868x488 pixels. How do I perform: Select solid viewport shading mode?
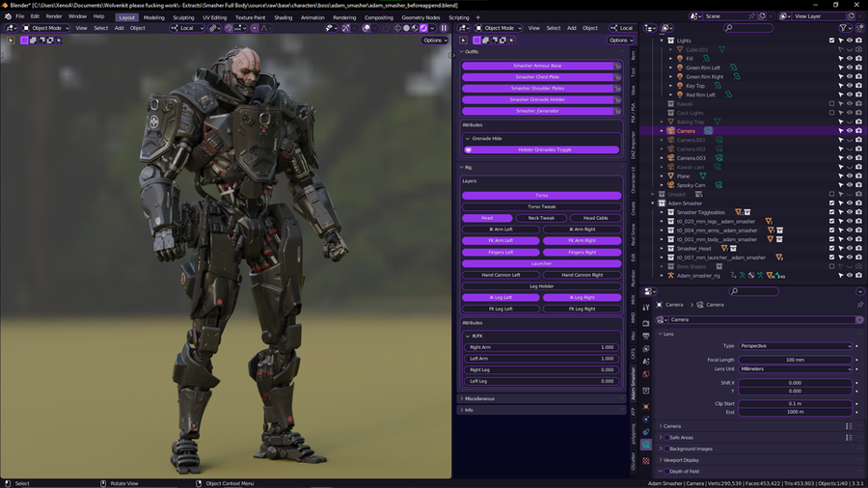pos(406,28)
